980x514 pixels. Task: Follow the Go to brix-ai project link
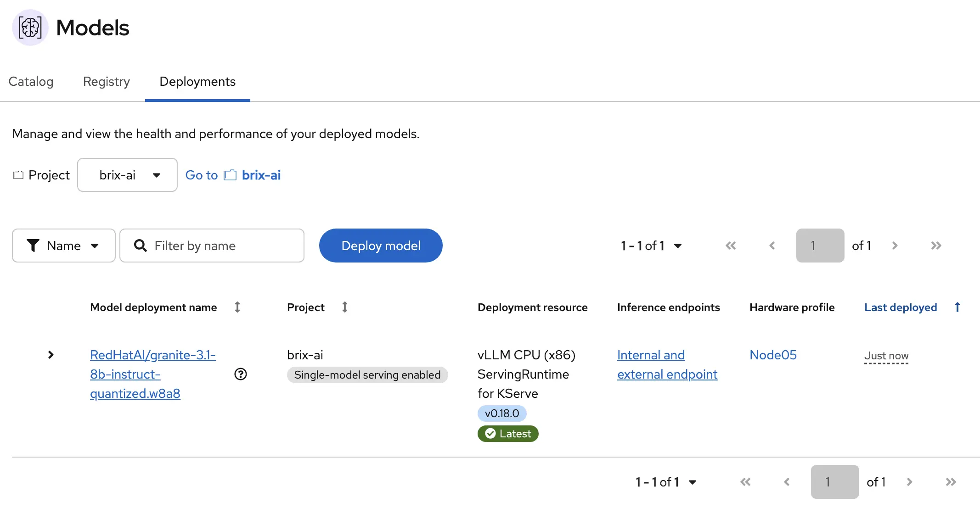click(x=233, y=175)
